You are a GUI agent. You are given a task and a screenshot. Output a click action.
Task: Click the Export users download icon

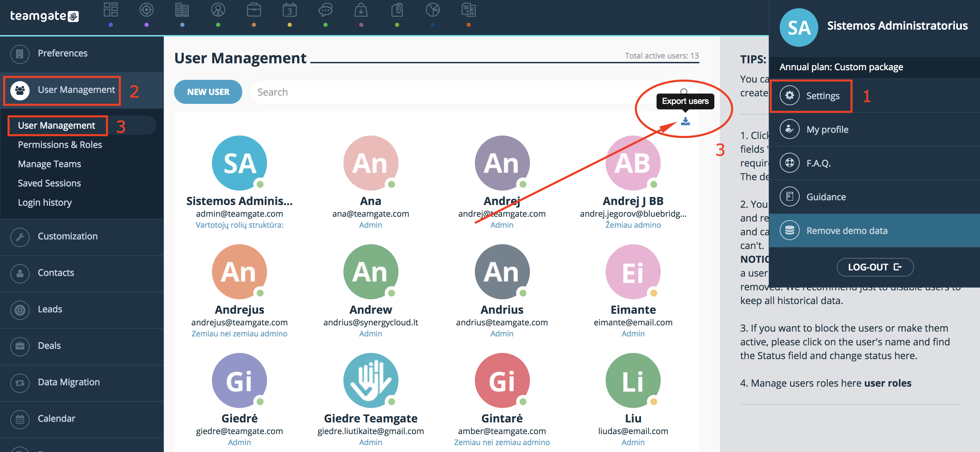pos(685,121)
